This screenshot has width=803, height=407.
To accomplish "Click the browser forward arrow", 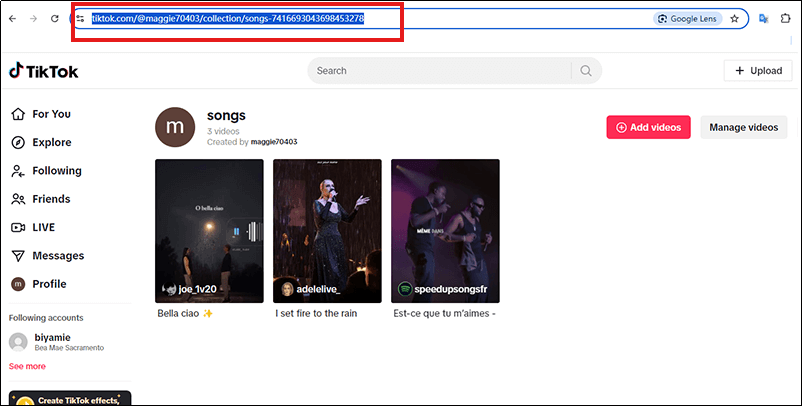I will tap(33, 19).
